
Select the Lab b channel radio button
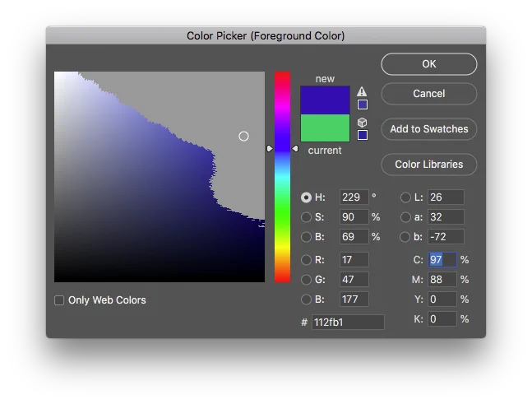pos(405,237)
